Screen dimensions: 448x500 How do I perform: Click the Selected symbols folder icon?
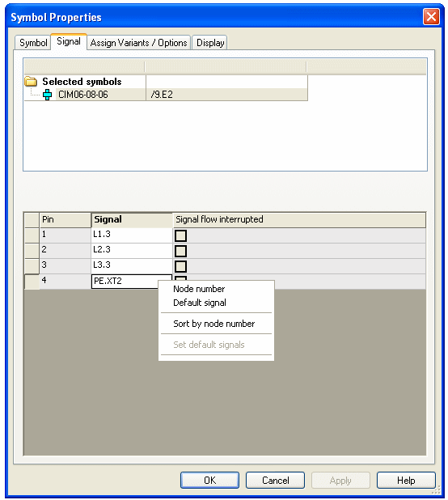31,82
